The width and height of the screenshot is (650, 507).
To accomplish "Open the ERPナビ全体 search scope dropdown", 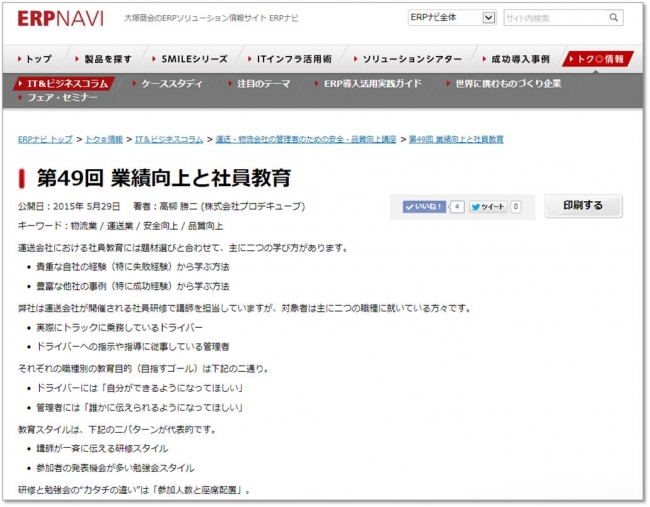I will point(452,17).
